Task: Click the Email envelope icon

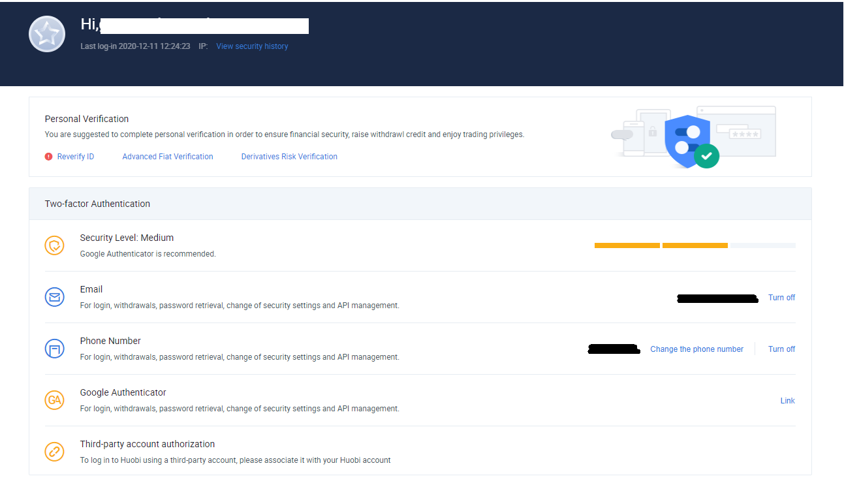Action: coord(55,297)
